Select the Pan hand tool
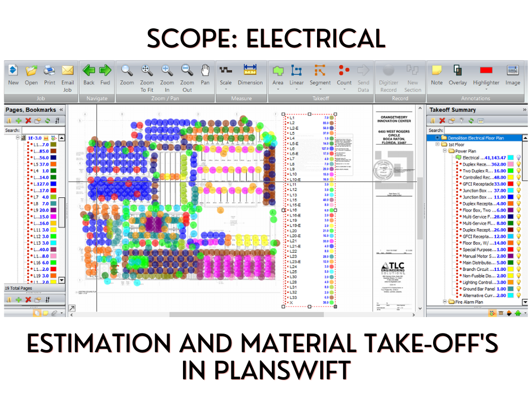The width and height of the screenshot is (532, 399). (205, 70)
